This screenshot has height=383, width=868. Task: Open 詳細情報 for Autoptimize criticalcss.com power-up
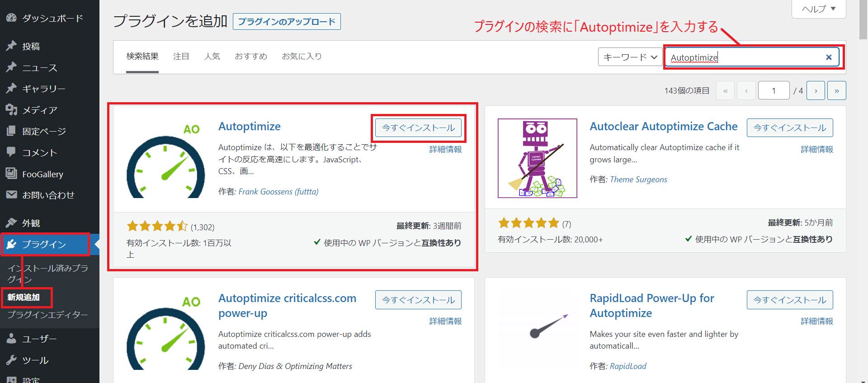445,321
